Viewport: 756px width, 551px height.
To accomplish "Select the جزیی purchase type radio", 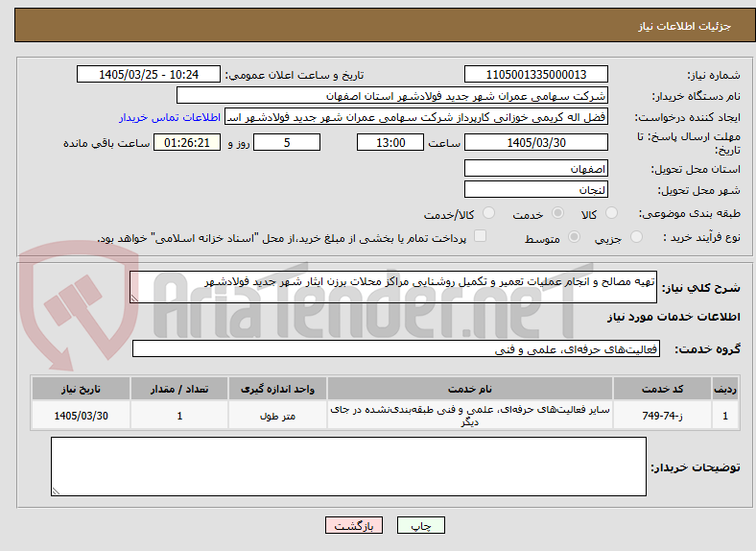I will click(x=636, y=237).
